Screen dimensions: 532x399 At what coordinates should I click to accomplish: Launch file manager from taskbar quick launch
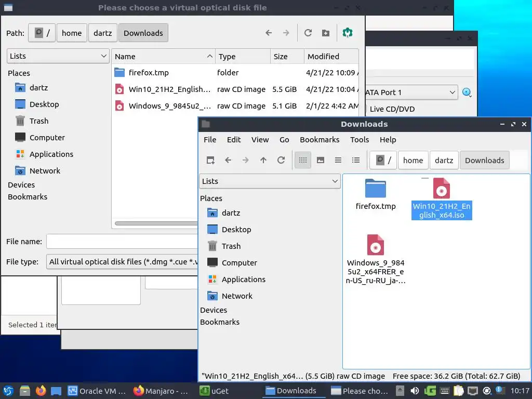click(25, 391)
